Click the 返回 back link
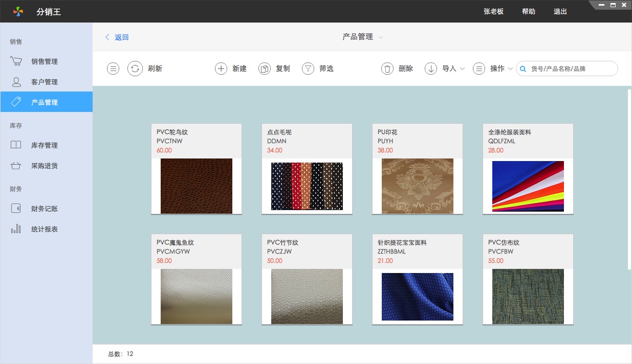This screenshot has width=632, height=364. coord(117,37)
